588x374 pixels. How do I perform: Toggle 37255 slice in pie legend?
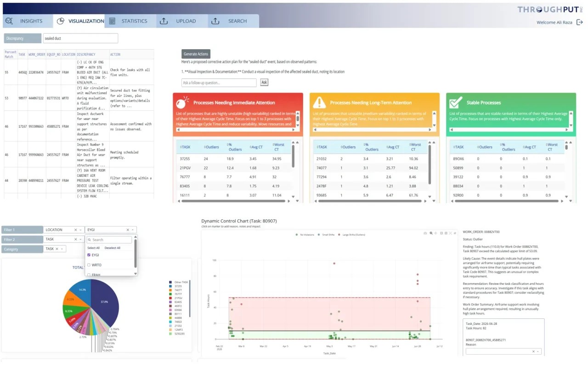[x=175, y=286]
